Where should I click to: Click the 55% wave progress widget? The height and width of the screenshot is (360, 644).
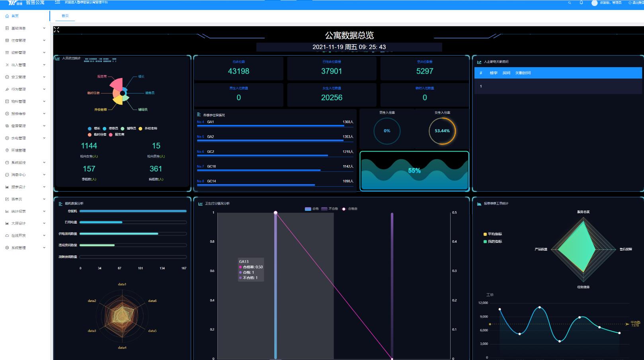pos(414,171)
